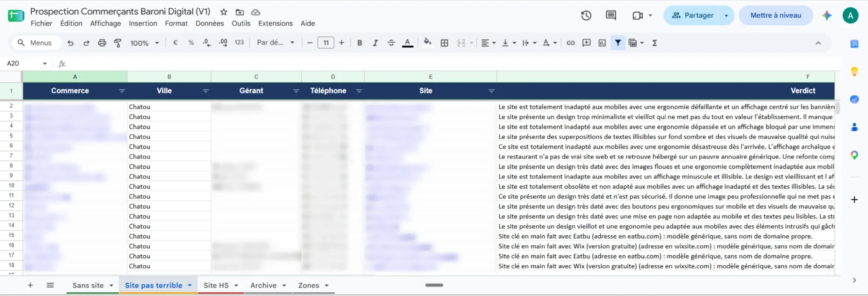Decrease font size with minus
Image resolution: width=868 pixels, height=296 pixels.
[x=310, y=43]
